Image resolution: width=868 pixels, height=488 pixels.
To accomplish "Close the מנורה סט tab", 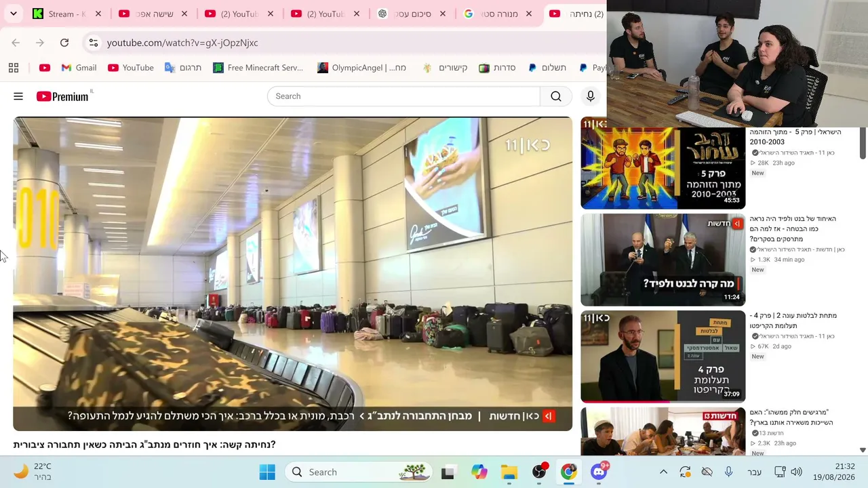I will [529, 14].
